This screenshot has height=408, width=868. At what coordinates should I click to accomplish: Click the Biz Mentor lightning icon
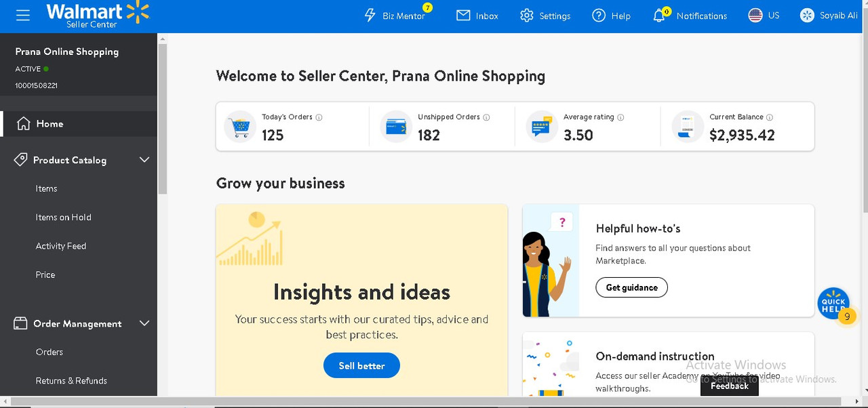pyautogui.click(x=370, y=16)
